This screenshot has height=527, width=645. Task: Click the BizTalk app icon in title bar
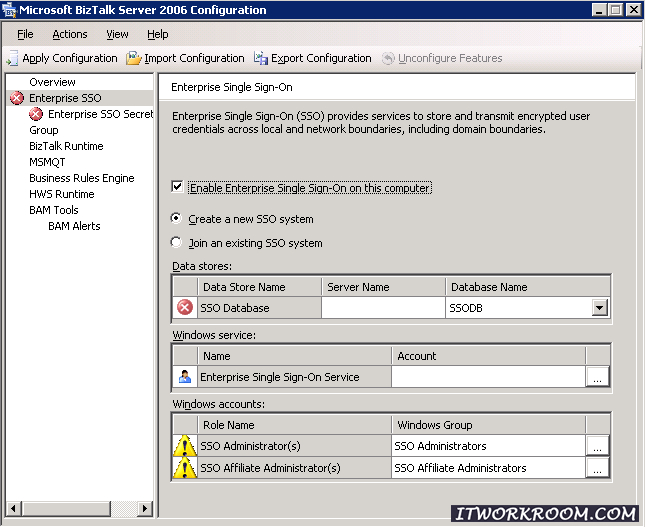[x=9, y=10]
